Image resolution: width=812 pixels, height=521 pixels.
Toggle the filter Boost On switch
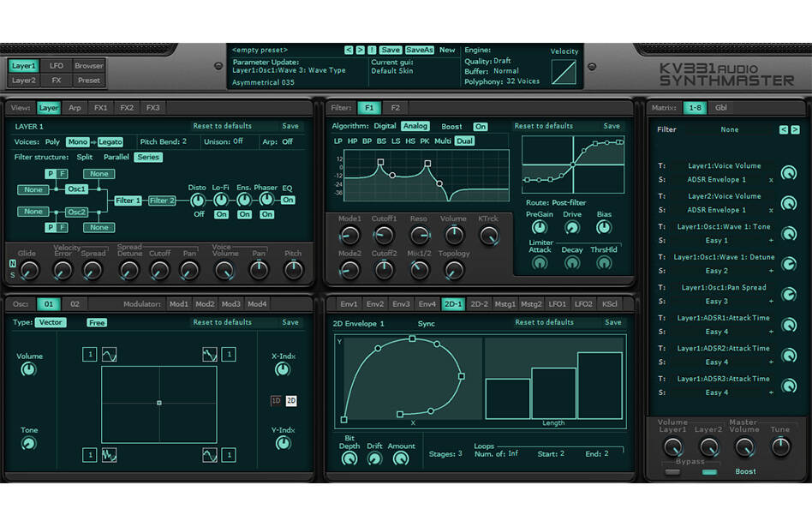[x=480, y=127]
